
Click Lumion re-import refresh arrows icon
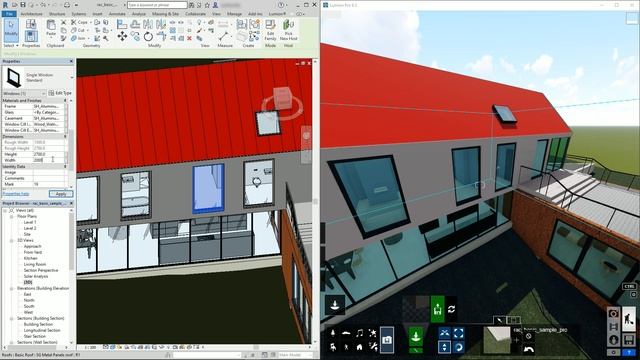point(451,309)
